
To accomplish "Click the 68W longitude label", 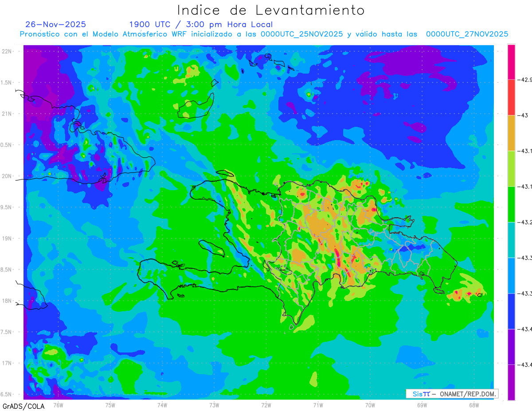I will (474, 404).
